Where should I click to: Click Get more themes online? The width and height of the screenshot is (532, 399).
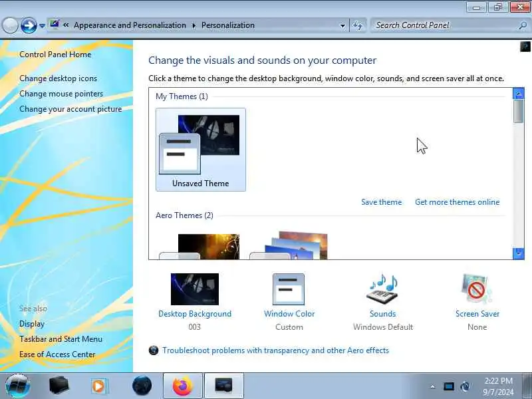pos(457,202)
